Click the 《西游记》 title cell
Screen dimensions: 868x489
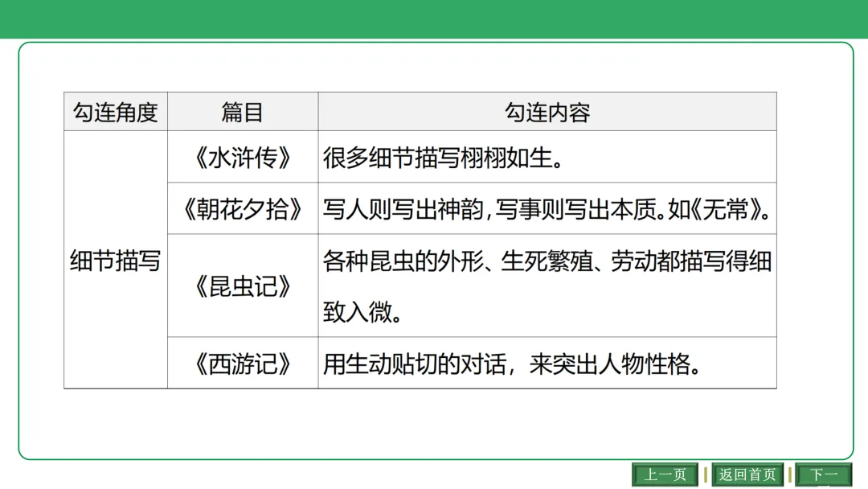[x=243, y=364]
